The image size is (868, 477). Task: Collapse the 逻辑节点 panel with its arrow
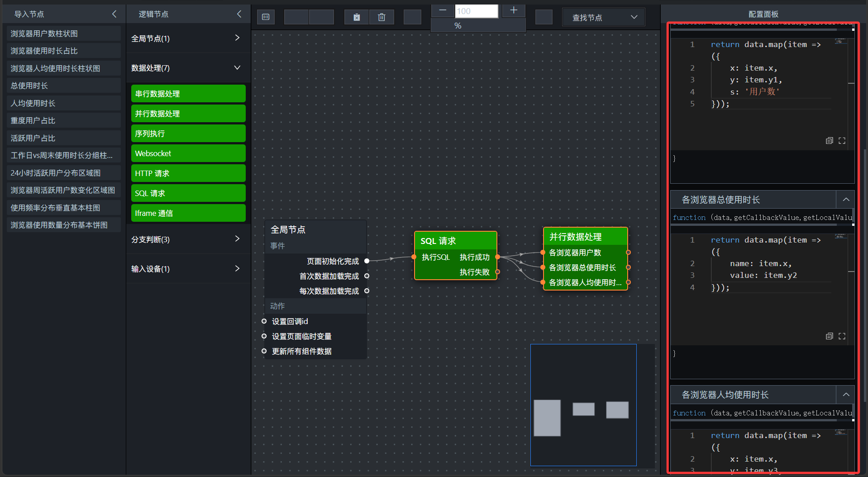coord(239,14)
